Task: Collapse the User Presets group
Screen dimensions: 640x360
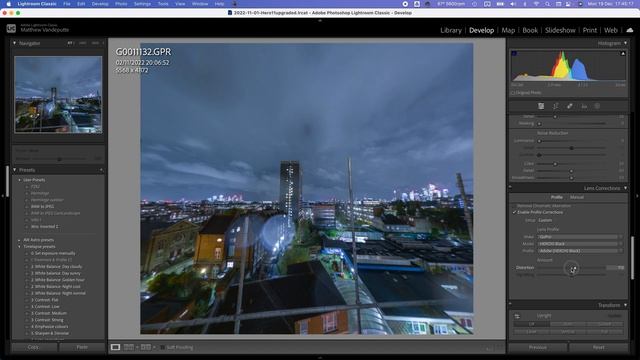Action: pos(19,180)
